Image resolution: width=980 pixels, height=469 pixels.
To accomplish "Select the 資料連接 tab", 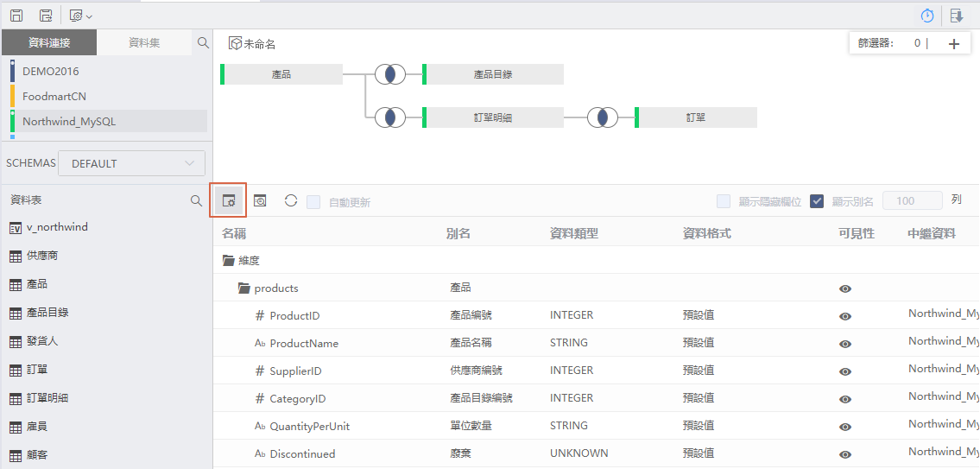I will pyautogui.click(x=49, y=42).
